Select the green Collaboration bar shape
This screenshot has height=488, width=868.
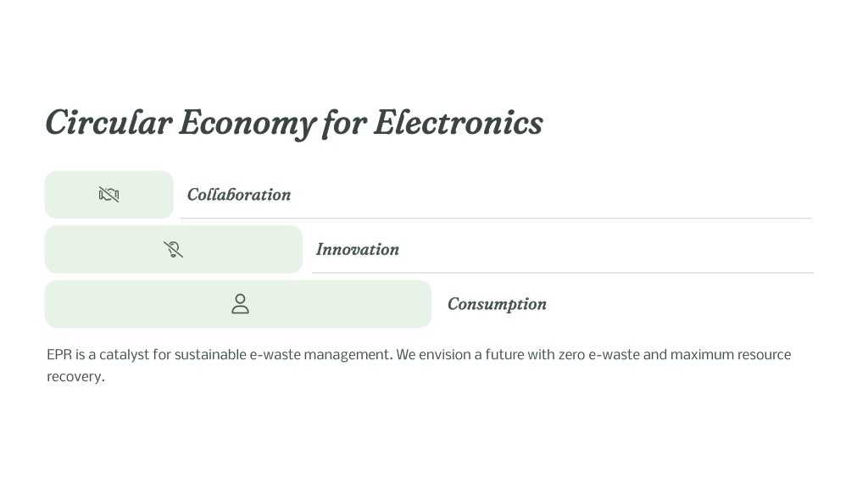pos(109,194)
